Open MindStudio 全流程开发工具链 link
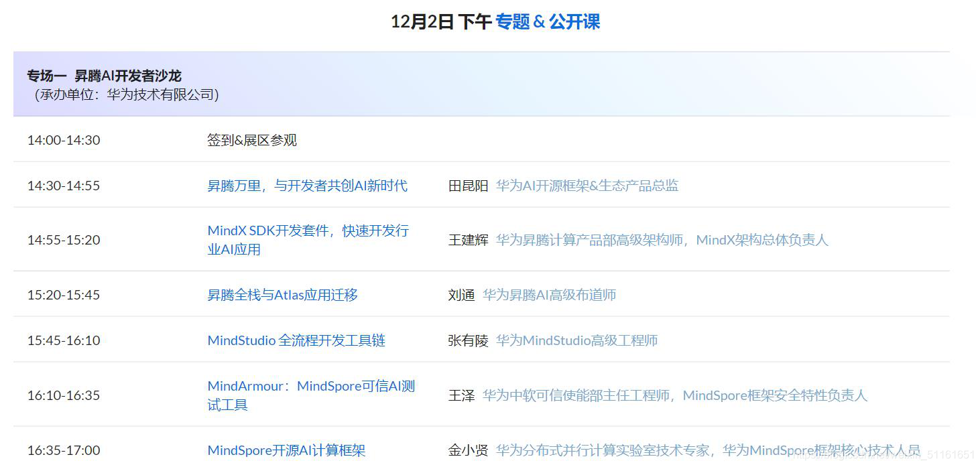The width and height of the screenshot is (980, 467). point(296,340)
